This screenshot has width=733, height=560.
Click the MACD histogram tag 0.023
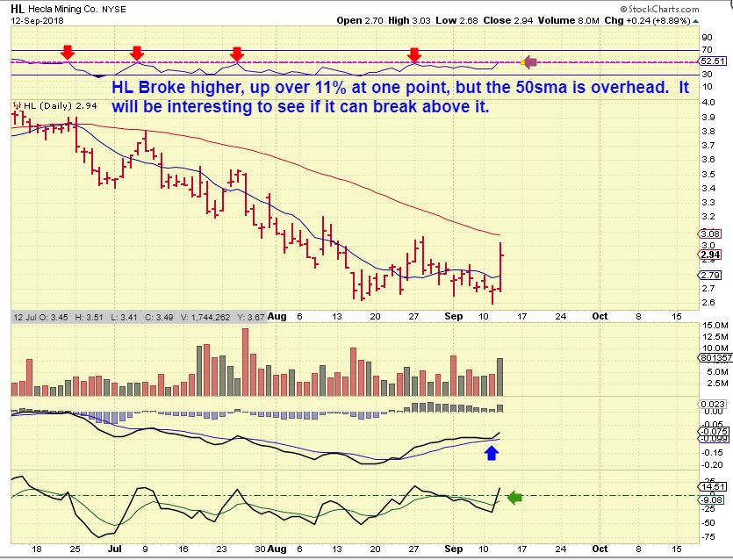pos(713,404)
